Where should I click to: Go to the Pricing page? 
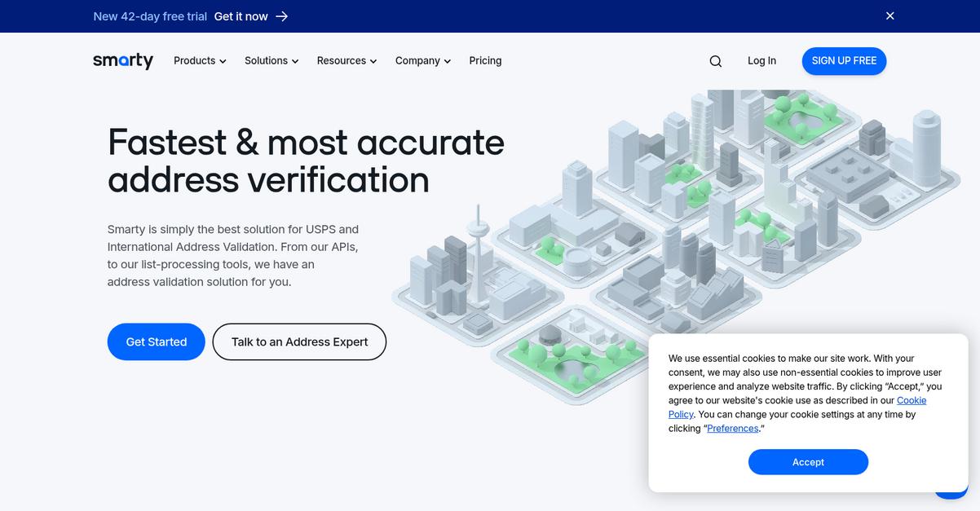tap(485, 61)
